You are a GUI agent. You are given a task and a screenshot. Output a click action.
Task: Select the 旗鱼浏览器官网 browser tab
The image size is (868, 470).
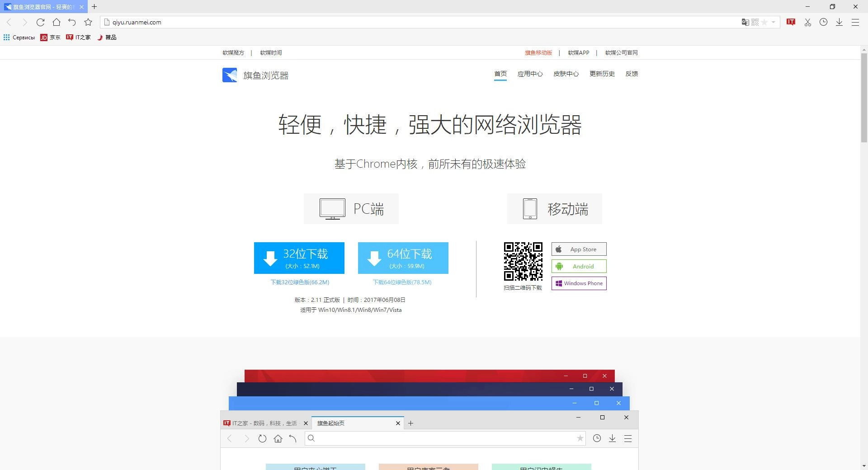pyautogui.click(x=43, y=7)
